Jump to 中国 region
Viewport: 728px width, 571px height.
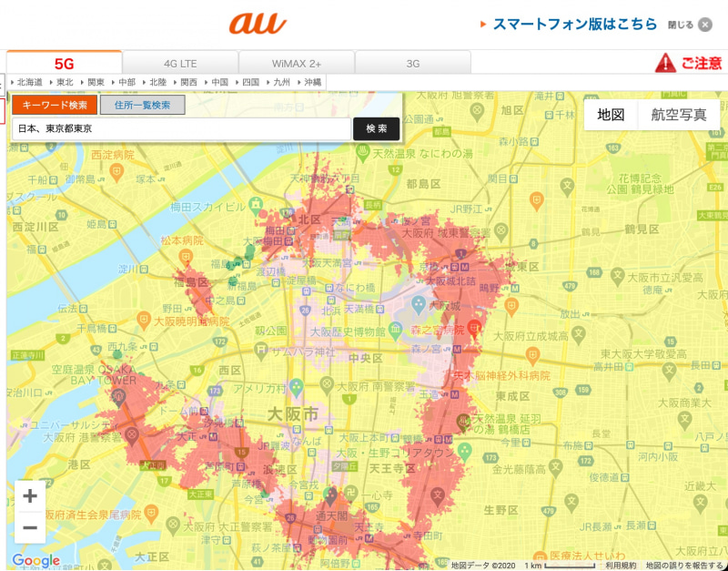[x=219, y=82]
